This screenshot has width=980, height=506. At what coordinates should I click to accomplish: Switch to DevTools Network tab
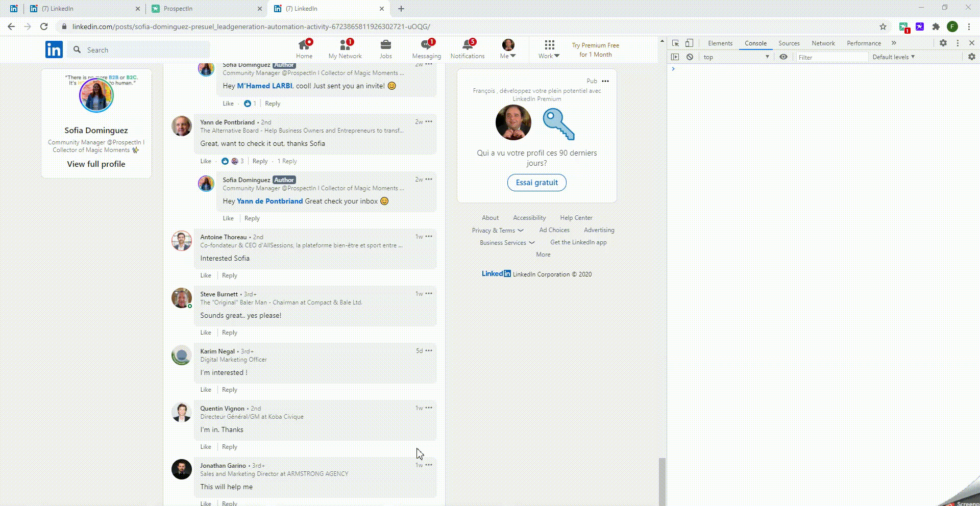[x=823, y=43]
